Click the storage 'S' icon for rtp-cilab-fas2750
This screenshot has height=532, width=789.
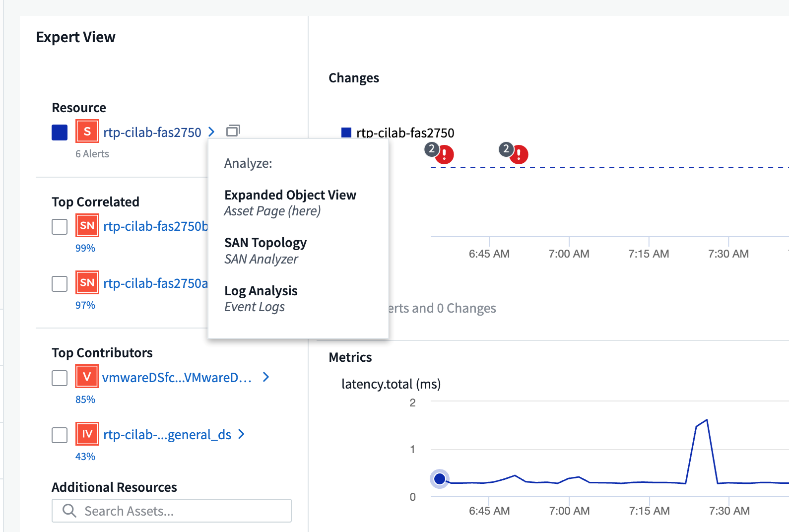87,132
